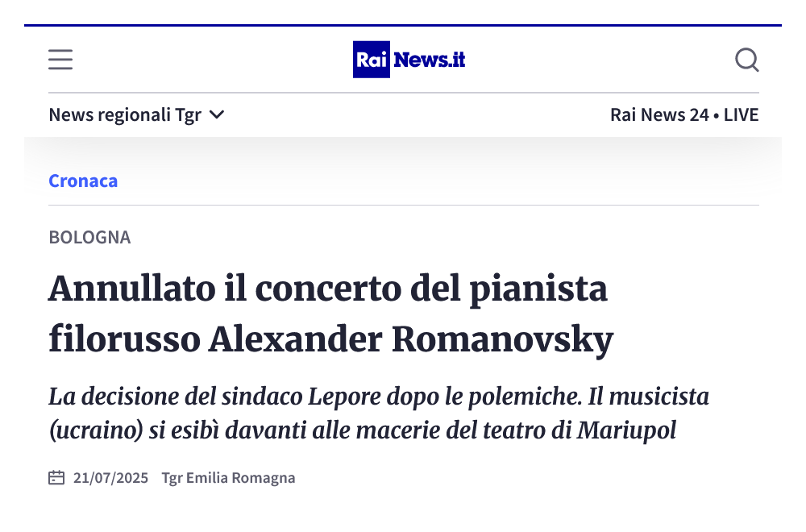The width and height of the screenshot is (806, 532).
Task: Click the blue Rai logo square
Action: [371, 60]
